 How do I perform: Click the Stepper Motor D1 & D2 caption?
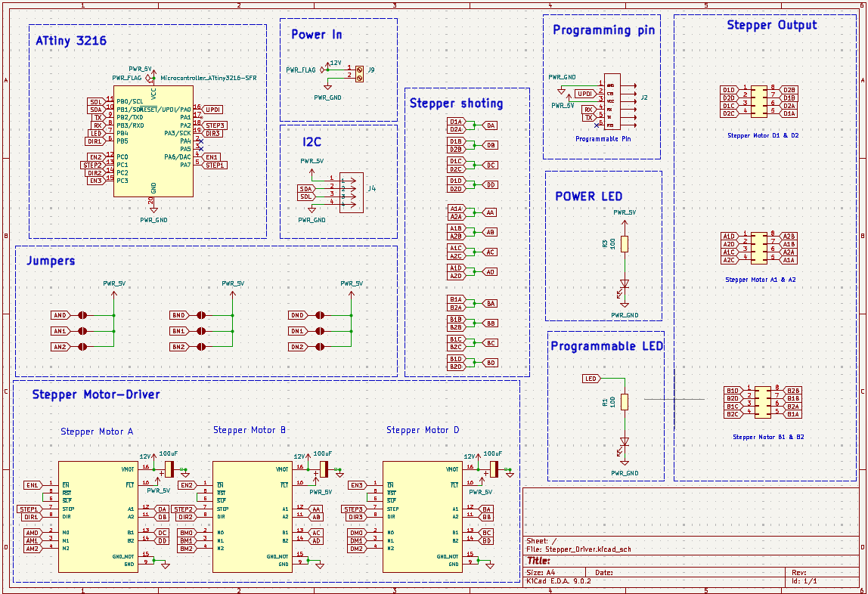[x=763, y=135]
